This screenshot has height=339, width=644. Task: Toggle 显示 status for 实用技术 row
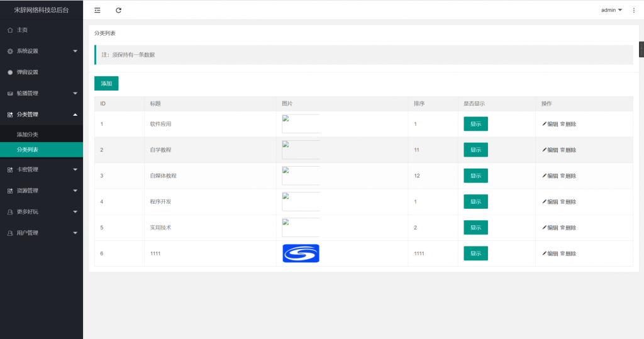pos(475,228)
